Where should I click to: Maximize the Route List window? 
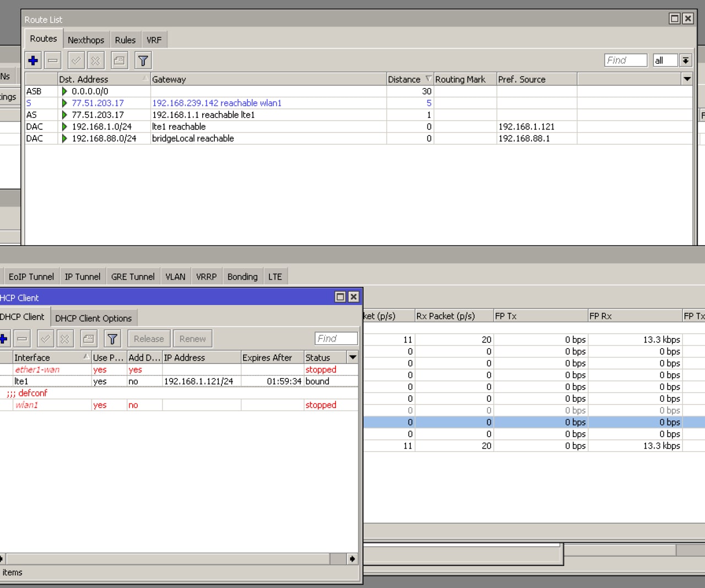click(675, 18)
